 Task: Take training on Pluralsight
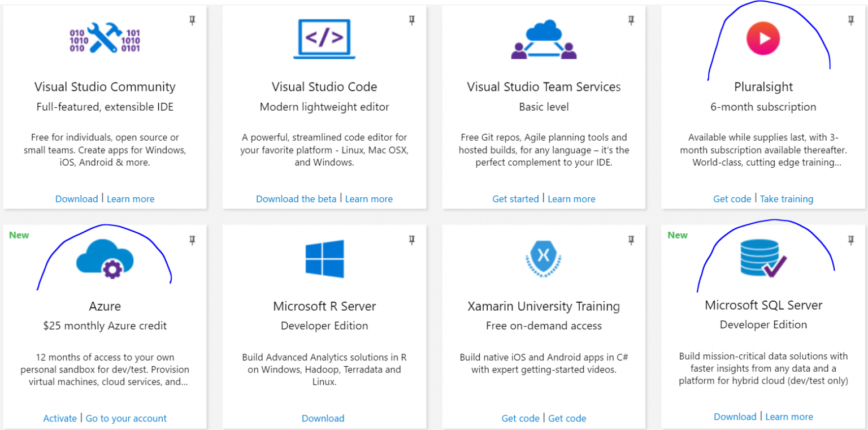787,198
